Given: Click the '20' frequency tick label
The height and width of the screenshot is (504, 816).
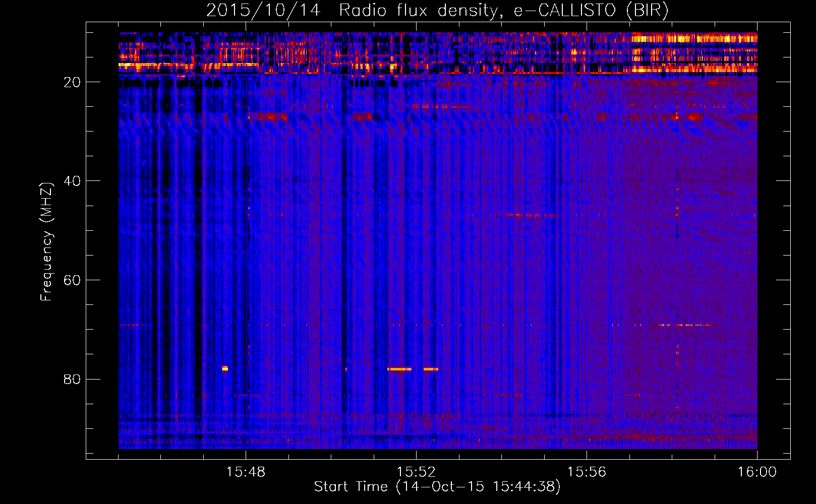Looking at the screenshot, I should tap(72, 82).
